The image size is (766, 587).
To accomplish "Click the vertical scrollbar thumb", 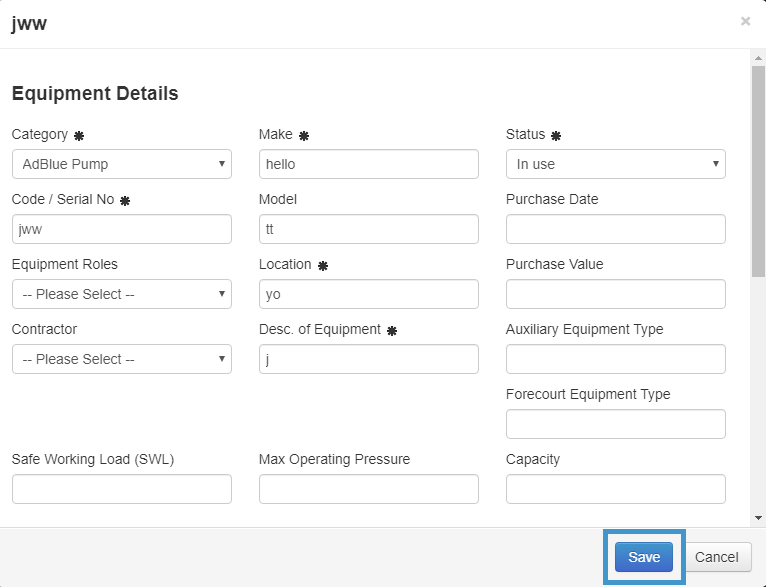I will pyautogui.click(x=758, y=171).
